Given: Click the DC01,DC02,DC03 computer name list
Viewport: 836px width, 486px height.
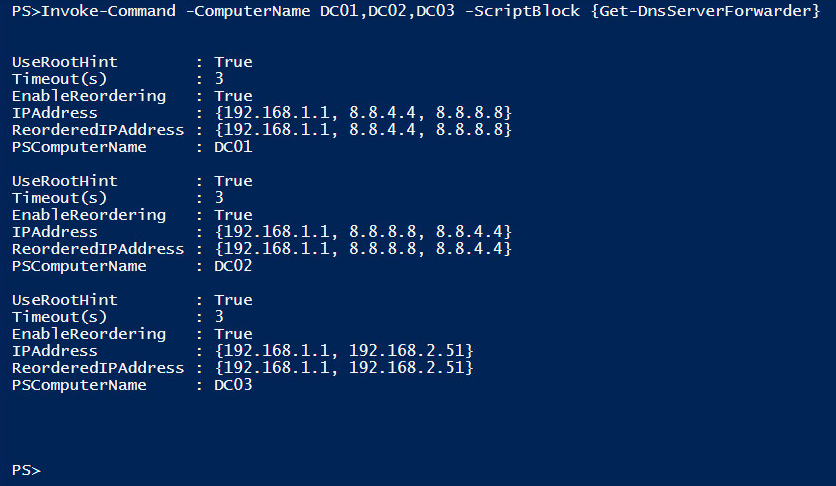Looking at the screenshot, I should point(387,11).
